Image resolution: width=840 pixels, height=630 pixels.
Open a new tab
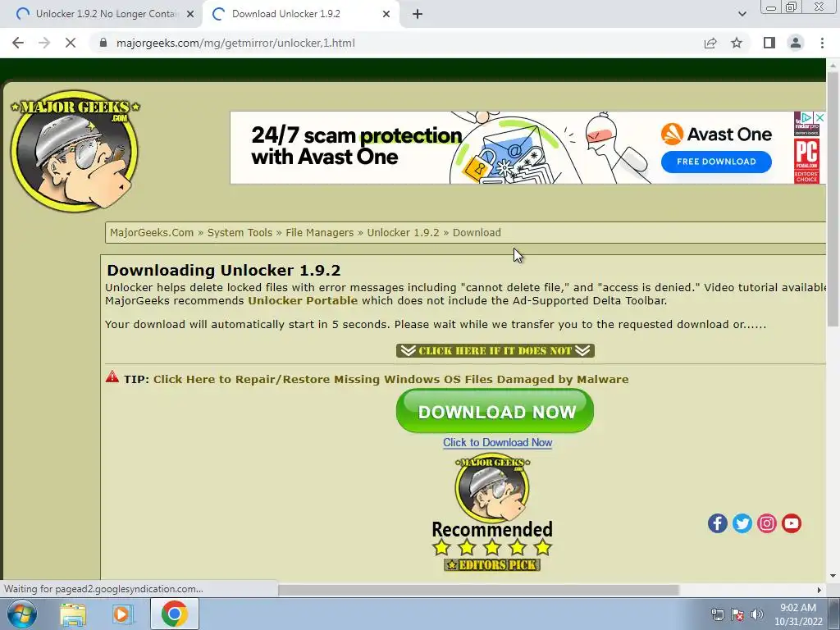[418, 14]
